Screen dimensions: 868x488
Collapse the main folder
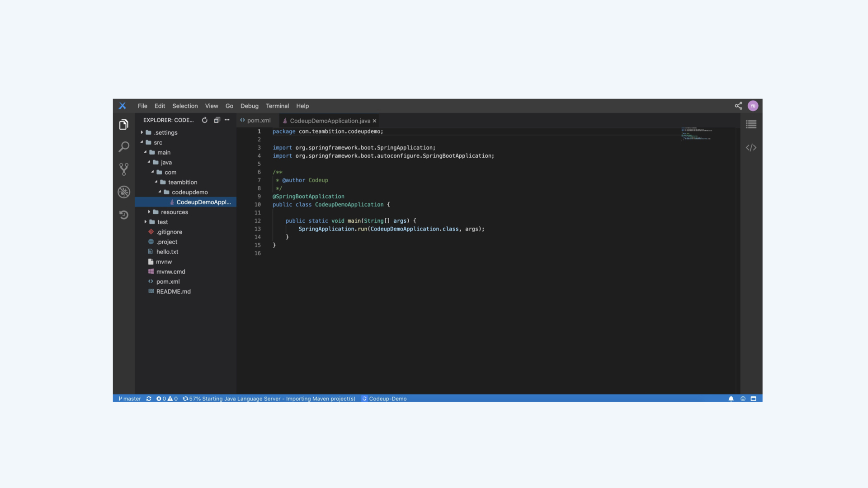click(145, 152)
